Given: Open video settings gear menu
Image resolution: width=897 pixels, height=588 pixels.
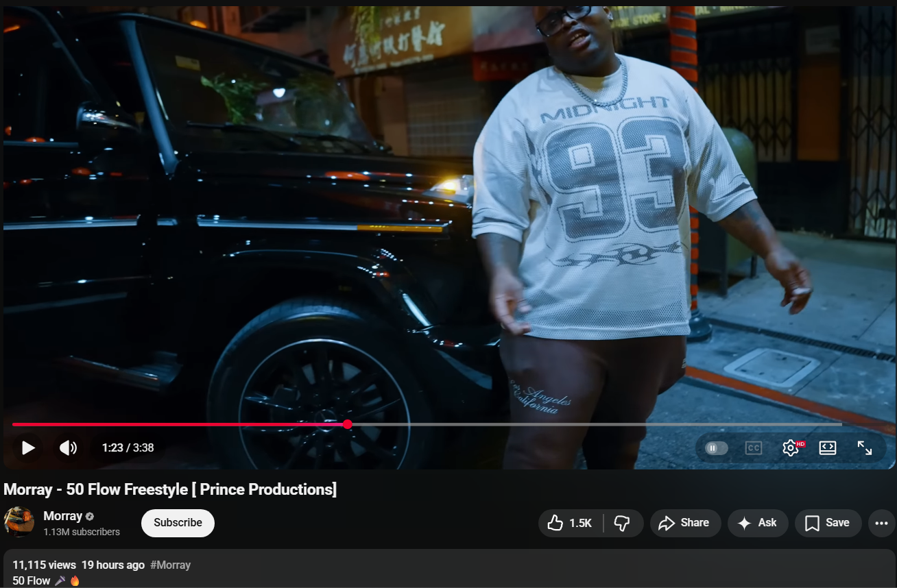Looking at the screenshot, I should (791, 448).
